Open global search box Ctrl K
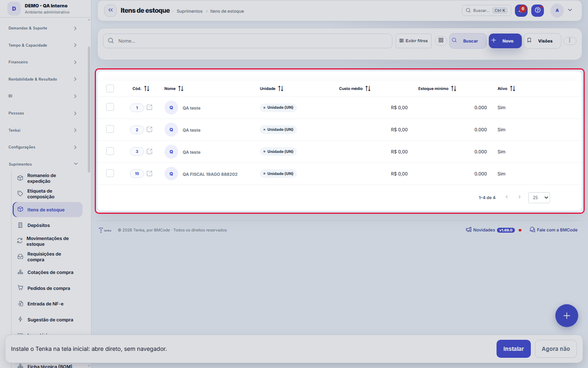The width and height of the screenshot is (588, 368). (x=487, y=11)
